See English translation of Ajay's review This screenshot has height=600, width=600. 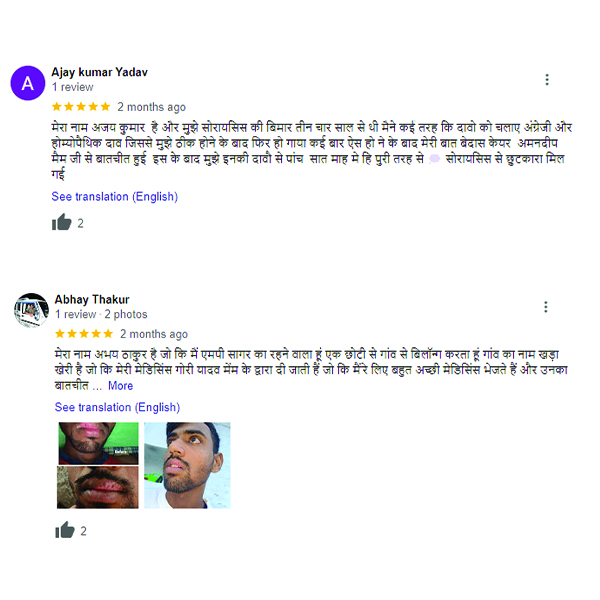[115, 197]
